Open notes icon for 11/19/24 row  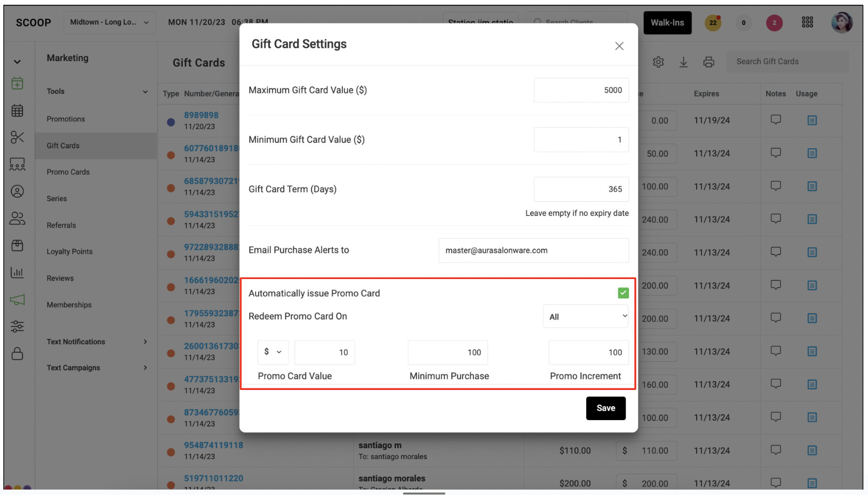click(776, 120)
